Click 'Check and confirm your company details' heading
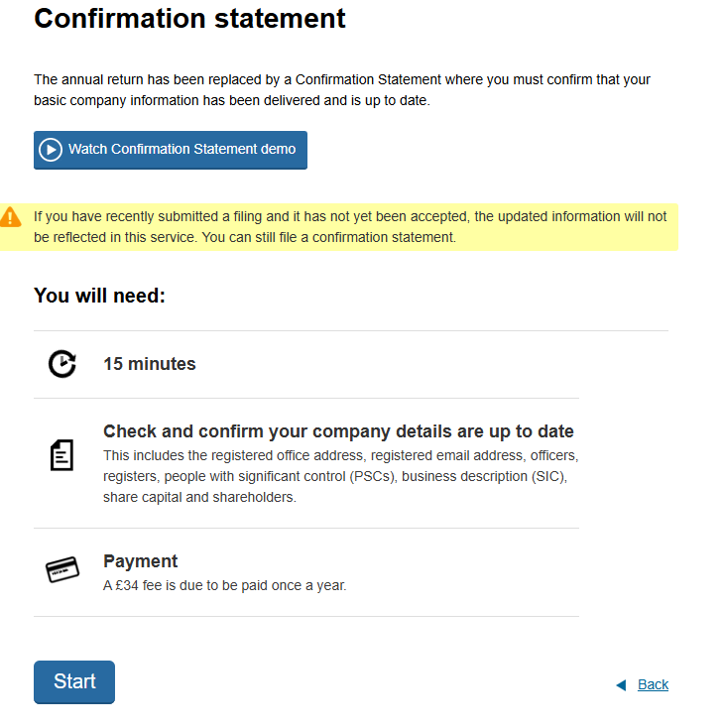Image resolution: width=725 pixels, height=728 pixels. (338, 431)
